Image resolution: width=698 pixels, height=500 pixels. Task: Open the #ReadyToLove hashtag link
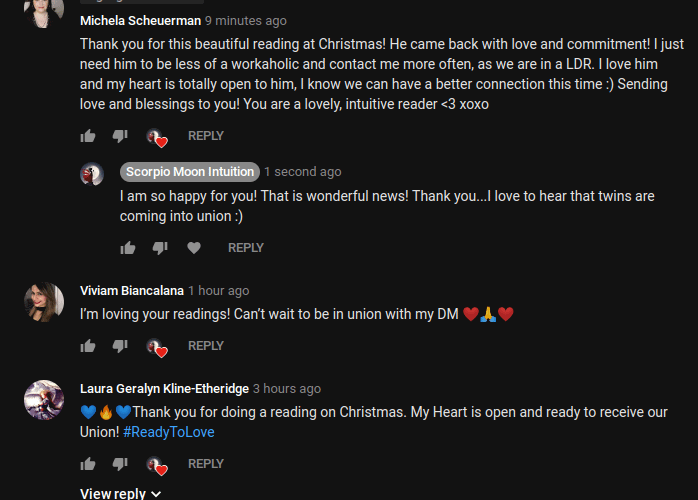point(169,432)
